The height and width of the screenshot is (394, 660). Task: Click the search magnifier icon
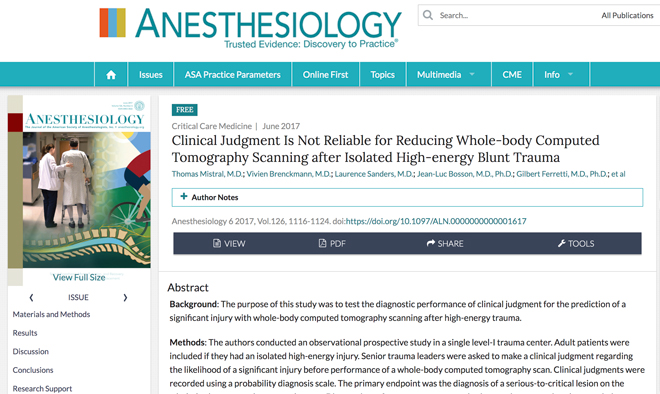click(428, 15)
